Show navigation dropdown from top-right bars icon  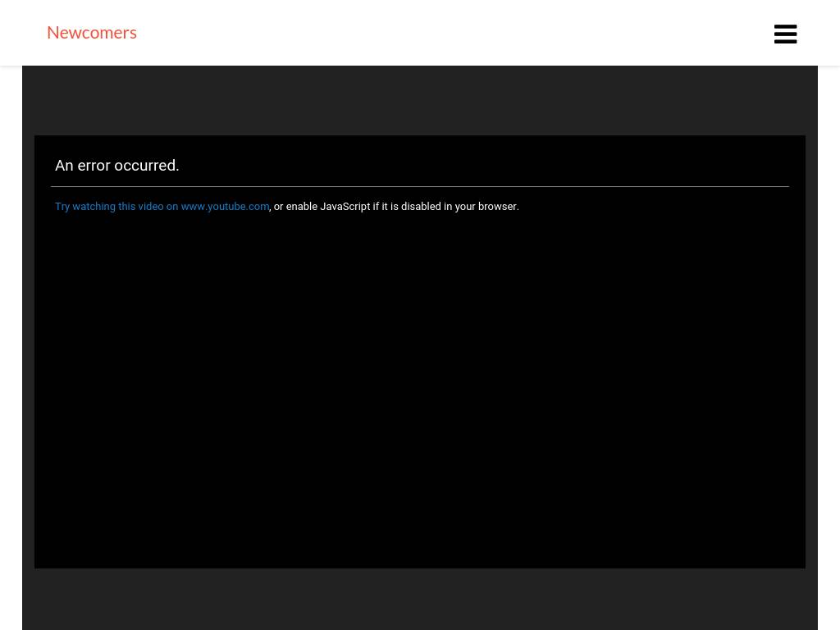click(785, 34)
